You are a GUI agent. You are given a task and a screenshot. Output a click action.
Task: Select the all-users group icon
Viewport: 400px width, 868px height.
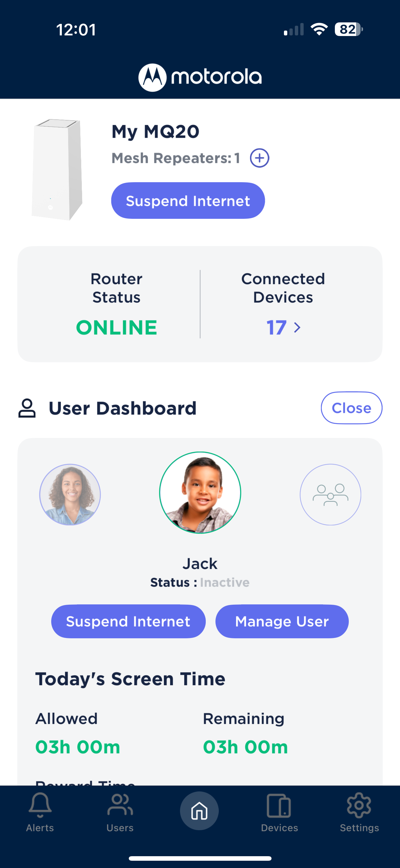[331, 494]
